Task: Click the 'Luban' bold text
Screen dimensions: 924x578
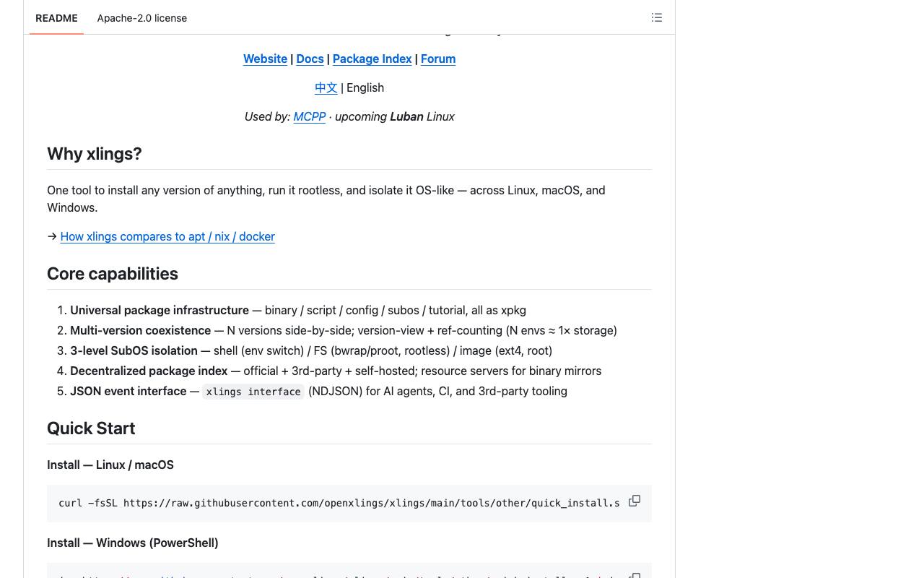Action: coord(406,117)
